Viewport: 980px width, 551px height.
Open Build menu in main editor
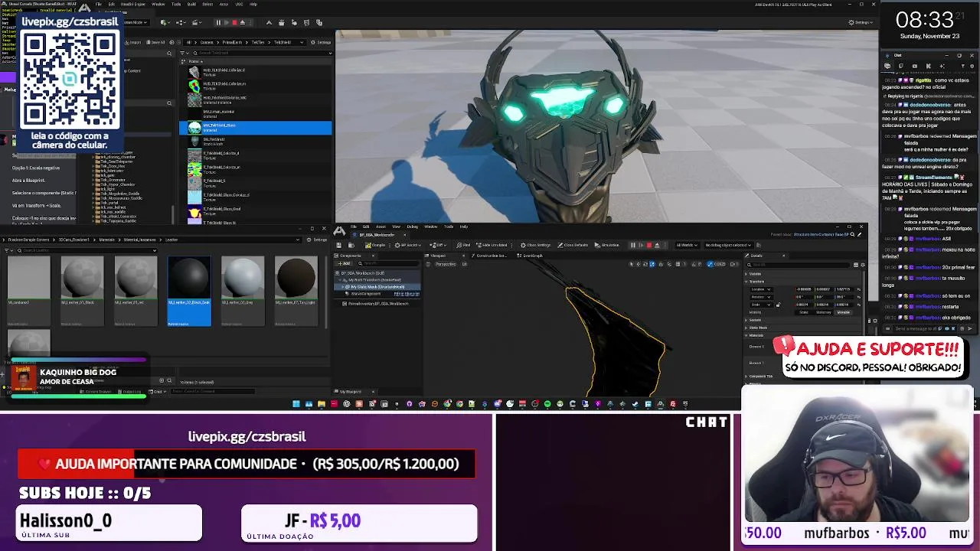[191, 4]
